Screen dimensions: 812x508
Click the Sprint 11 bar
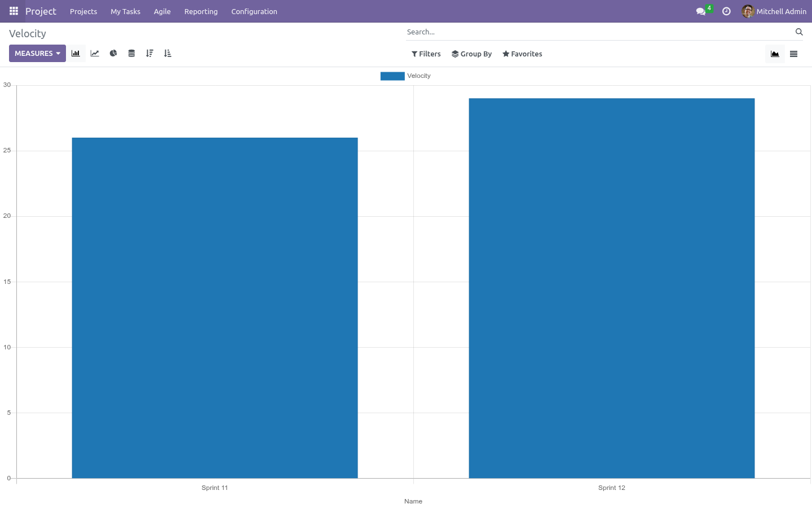[x=215, y=308]
